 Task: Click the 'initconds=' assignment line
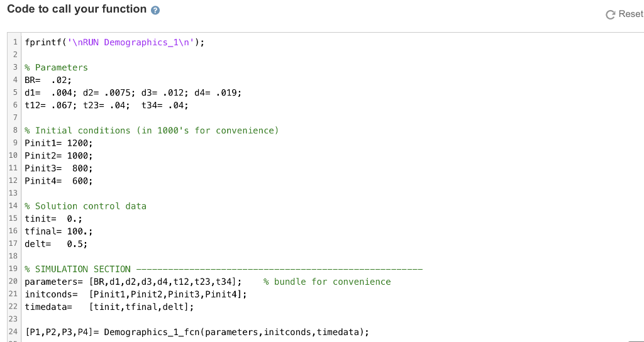click(x=136, y=294)
